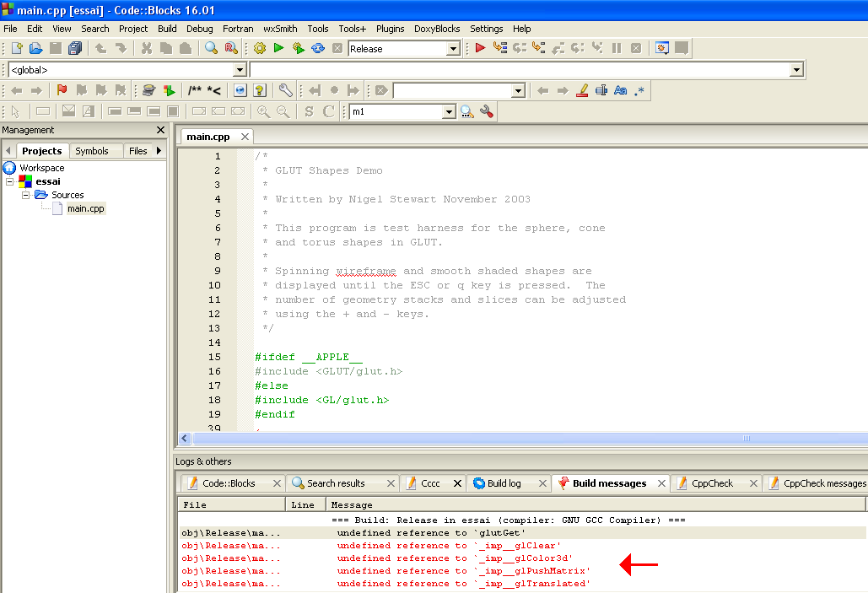Start debugging with the red arrow
Screen dimensions: 868x593
tap(480, 48)
